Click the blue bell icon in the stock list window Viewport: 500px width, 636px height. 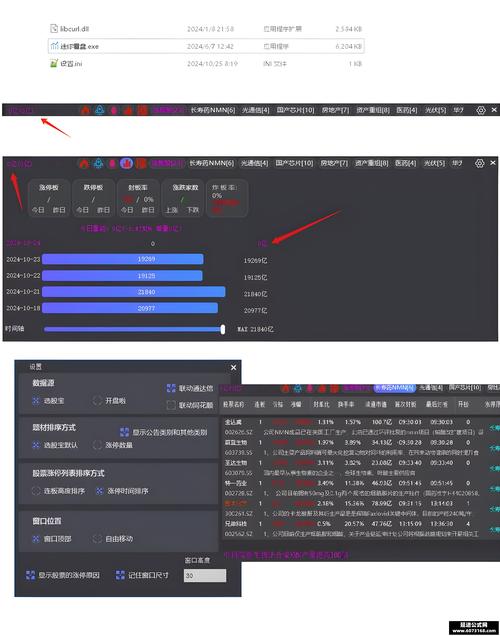[298, 389]
